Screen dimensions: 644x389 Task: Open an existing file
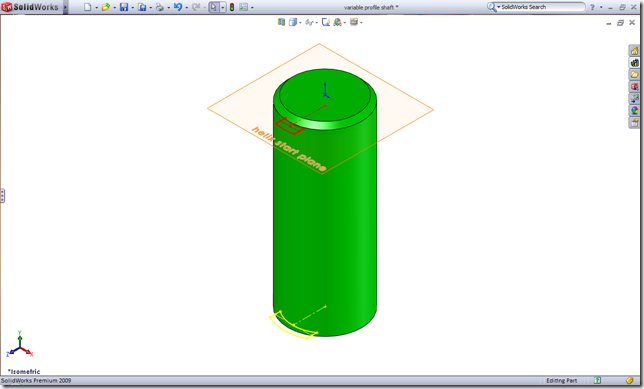click(106, 7)
